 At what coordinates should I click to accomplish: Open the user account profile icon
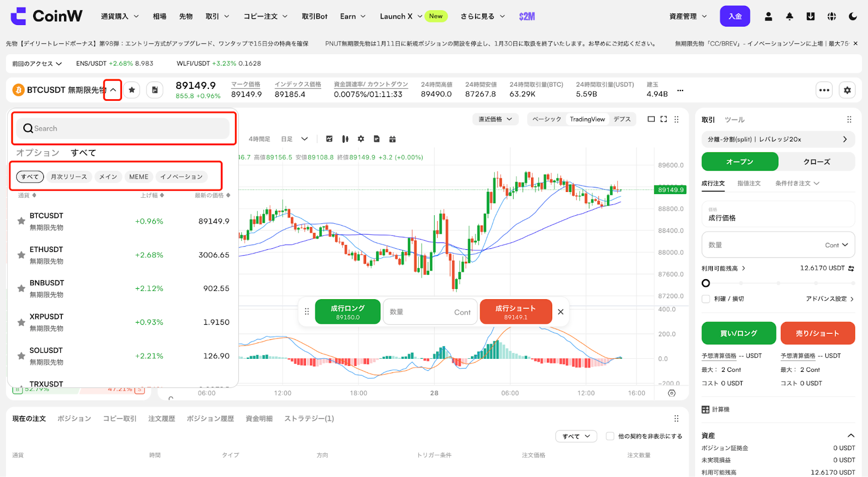[x=768, y=16]
